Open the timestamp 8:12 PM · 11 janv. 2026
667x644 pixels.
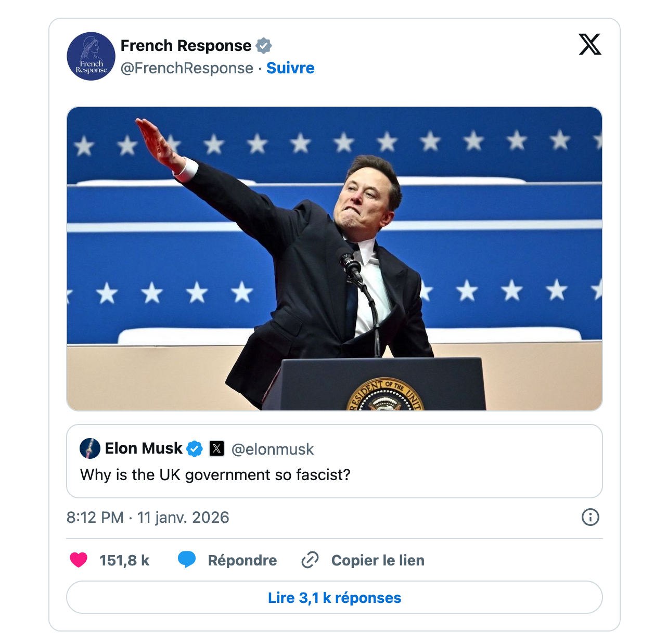[148, 517]
